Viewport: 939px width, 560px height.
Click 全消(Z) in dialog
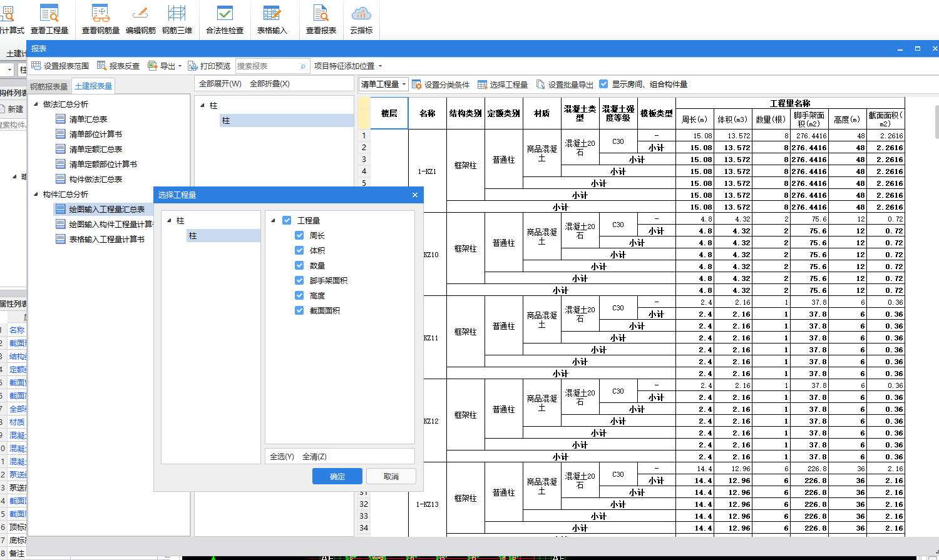pyautogui.click(x=314, y=457)
